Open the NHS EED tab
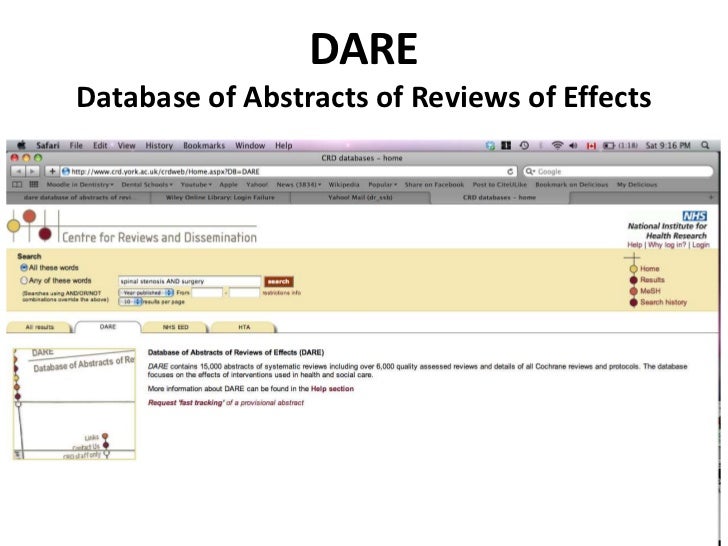The image size is (728, 546). pyautogui.click(x=176, y=327)
